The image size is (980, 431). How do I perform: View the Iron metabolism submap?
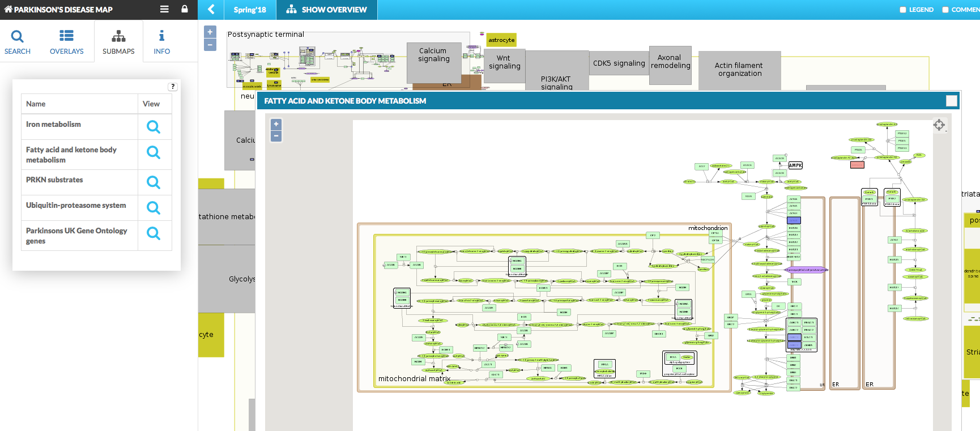(x=154, y=127)
